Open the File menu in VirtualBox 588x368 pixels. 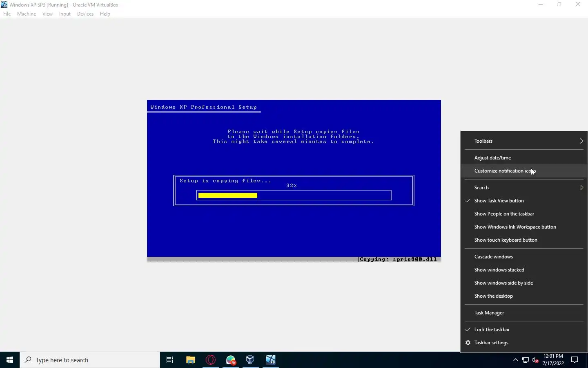tap(7, 14)
